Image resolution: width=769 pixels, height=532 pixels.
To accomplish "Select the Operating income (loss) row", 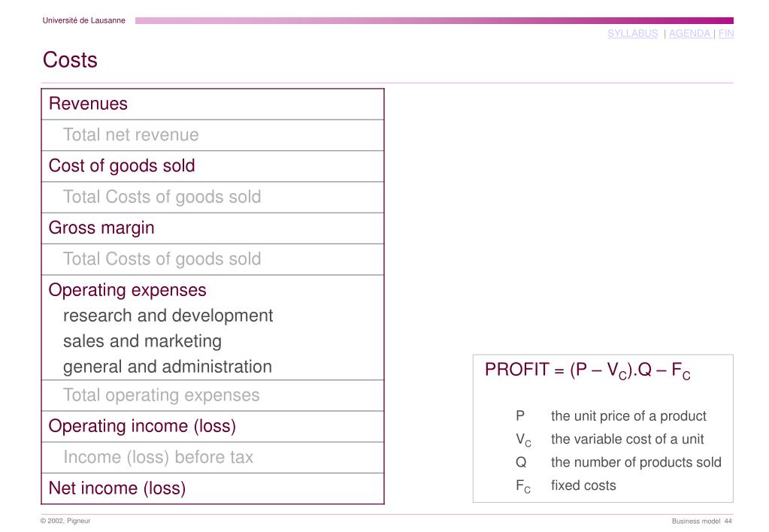I will pyautogui.click(x=212, y=426).
